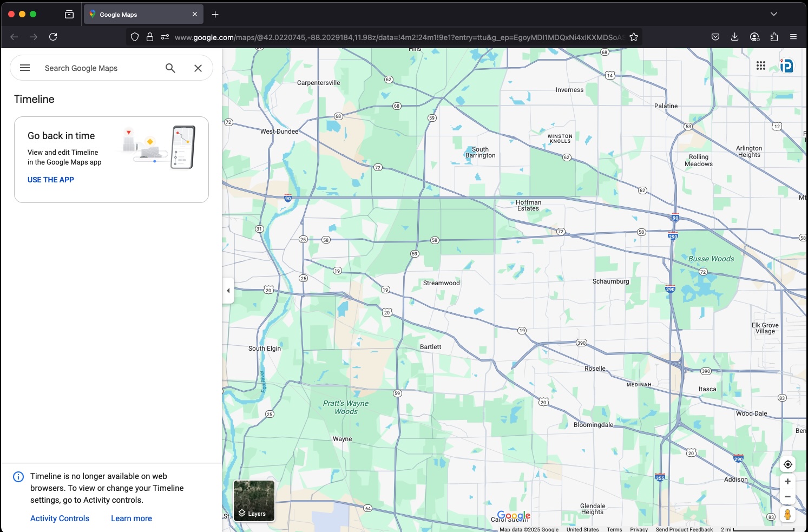
Task: Click Arlington Heights map label
Action: pyautogui.click(x=749, y=152)
